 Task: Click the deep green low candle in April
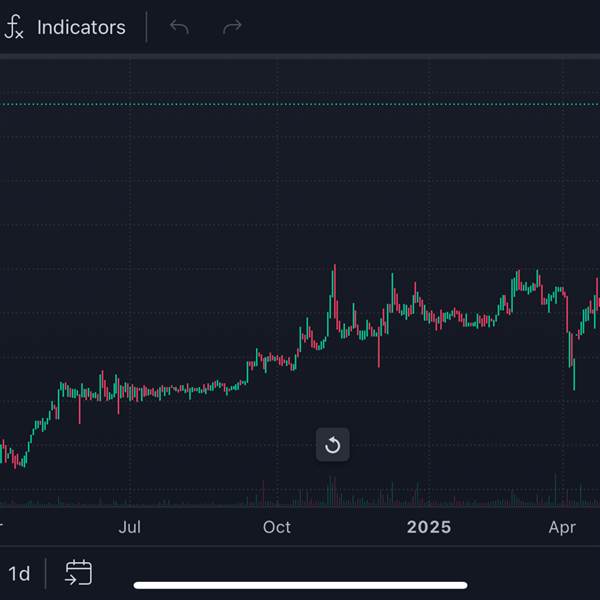click(x=574, y=374)
